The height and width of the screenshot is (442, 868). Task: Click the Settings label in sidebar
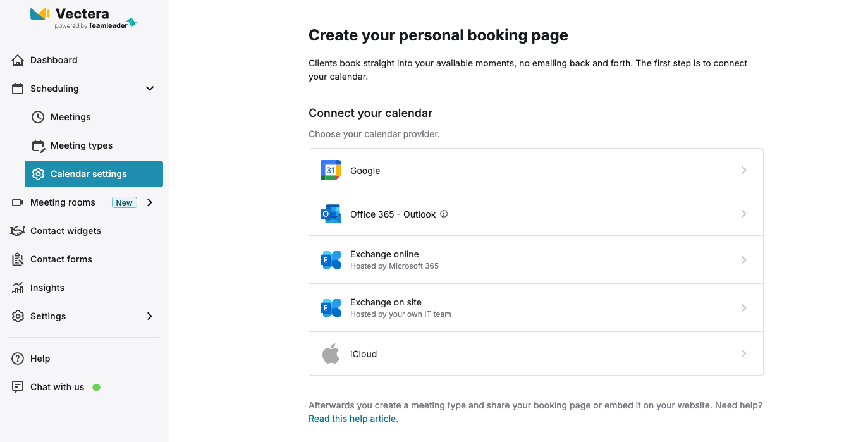(48, 316)
